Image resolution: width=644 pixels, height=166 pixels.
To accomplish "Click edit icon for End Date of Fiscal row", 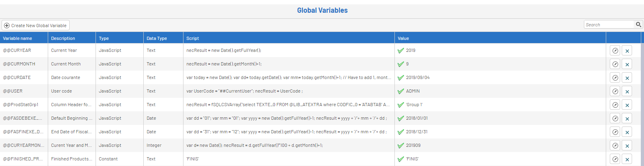I will pos(615,132).
